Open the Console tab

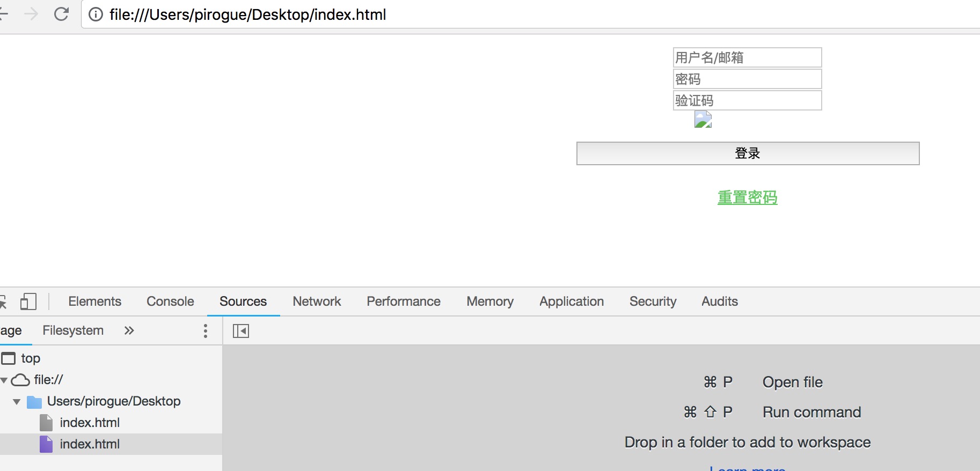pyautogui.click(x=170, y=301)
